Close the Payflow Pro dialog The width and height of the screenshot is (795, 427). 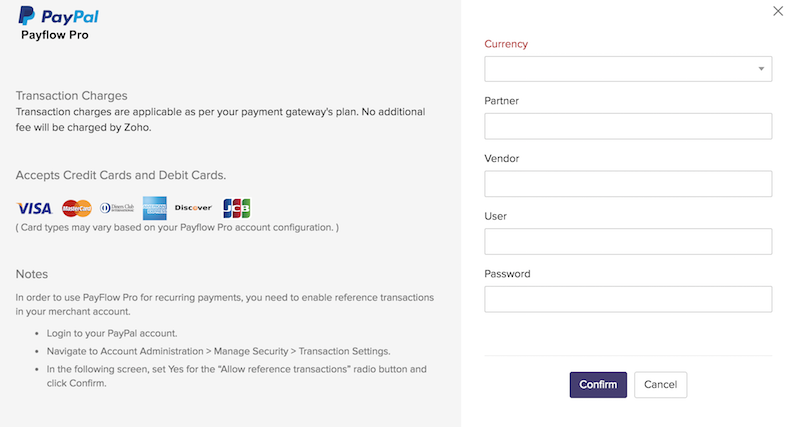tap(779, 11)
